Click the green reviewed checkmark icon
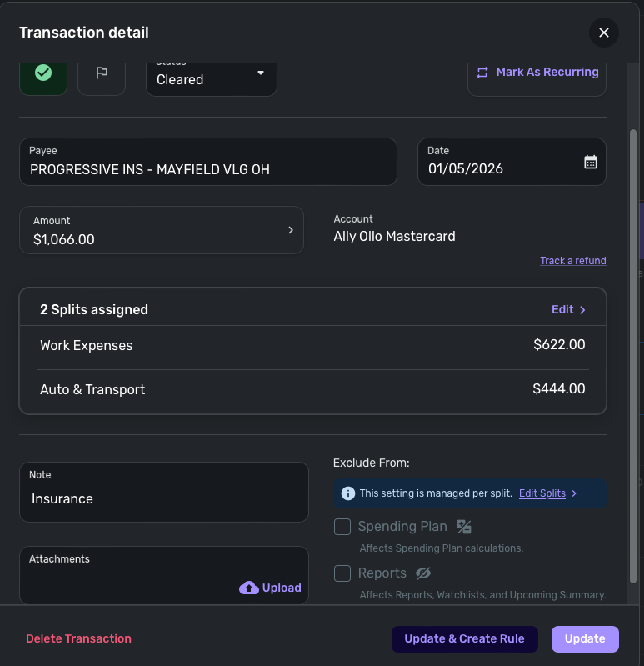Viewport: 644px width, 666px height. (43, 73)
